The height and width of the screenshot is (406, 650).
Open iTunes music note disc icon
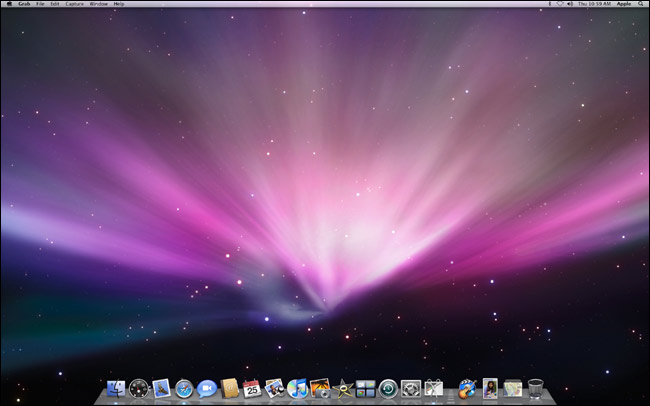tap(297, 389)
